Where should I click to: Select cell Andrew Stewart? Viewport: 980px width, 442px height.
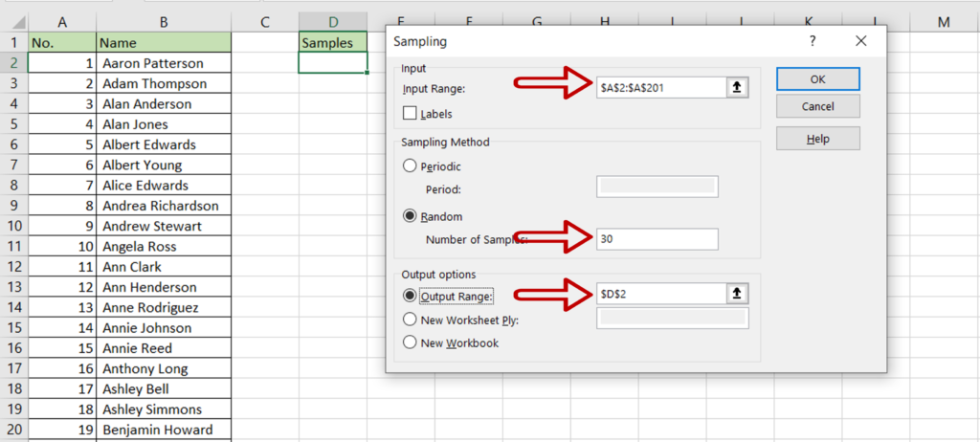(164, 226)
